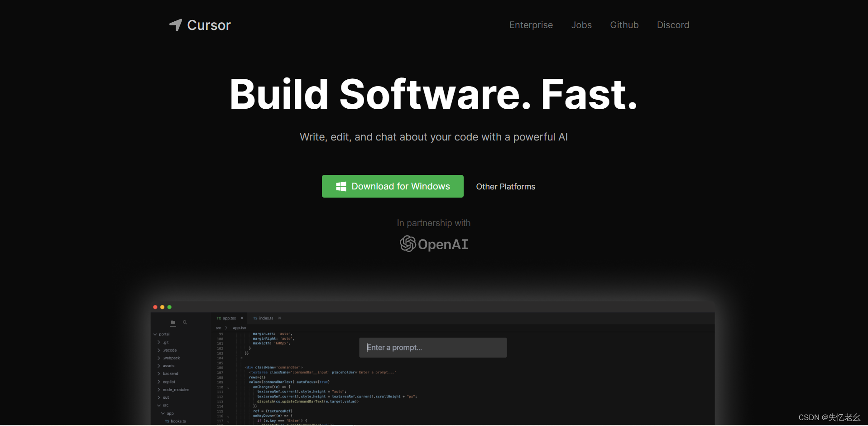
Task: Click the 'Write, edit, and chat' subtitle text
Action: click(x=433, y=137)
